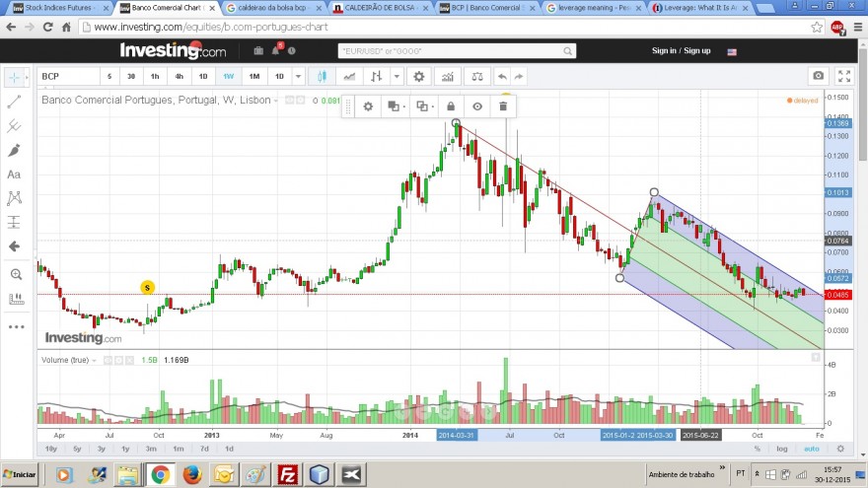Screen dimensions: 868x488
Task: Open chart properties gear in top toolbar
Action: [419, 76]
